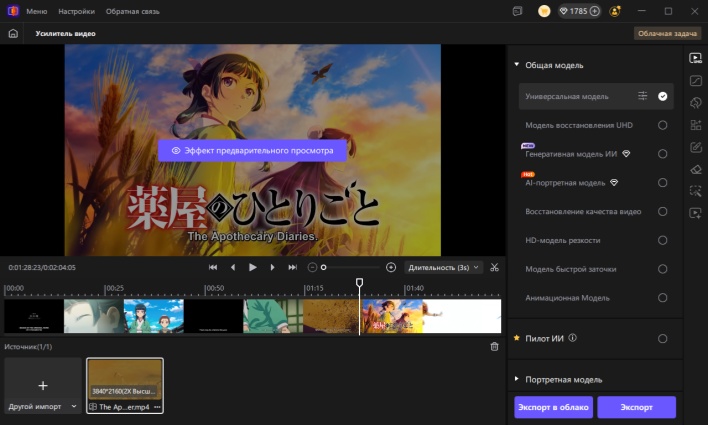Viewport: 708px width, 425px height.
Task: Click the 00:50 ruler mark
Action: pos(214,288)
